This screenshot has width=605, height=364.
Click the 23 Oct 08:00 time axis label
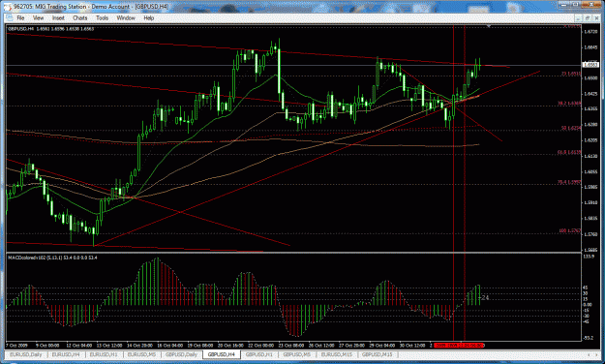[x=291, y=345]
